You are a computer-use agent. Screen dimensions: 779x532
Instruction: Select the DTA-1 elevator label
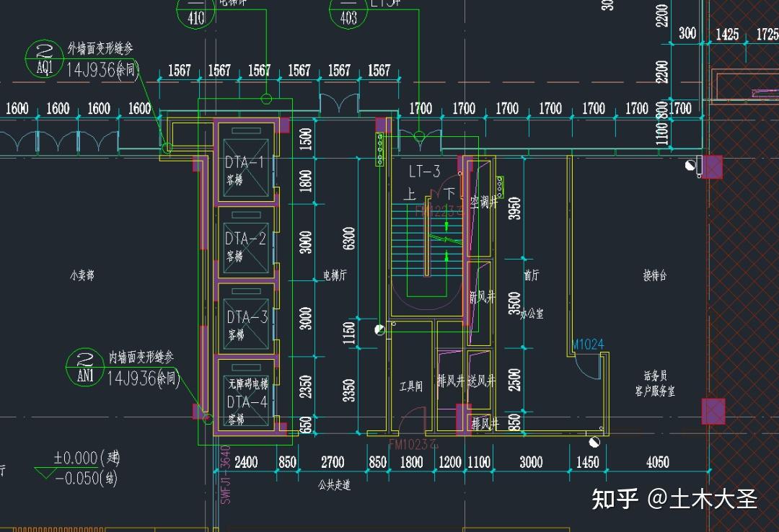[x=244, y=162]
